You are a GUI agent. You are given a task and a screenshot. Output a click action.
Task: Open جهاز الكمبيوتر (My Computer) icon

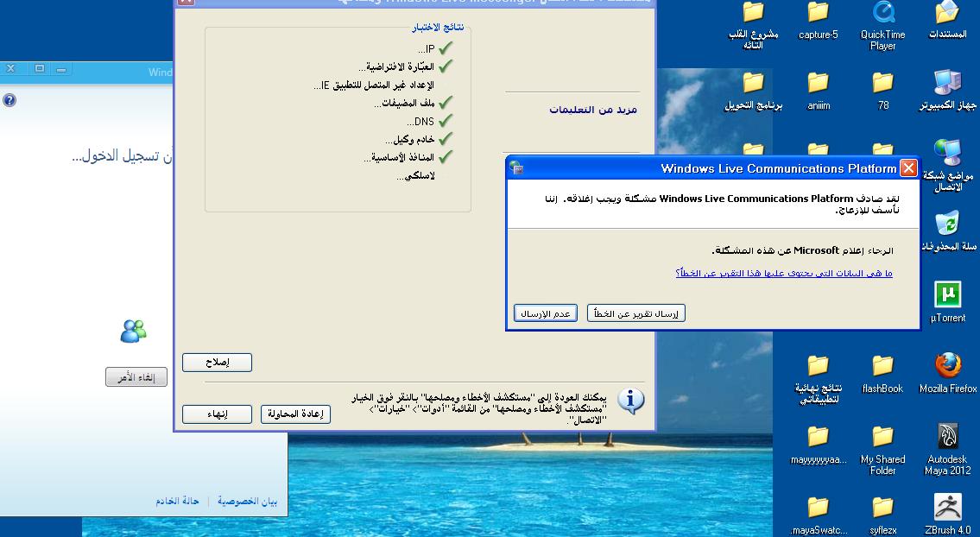coord(947,92)
